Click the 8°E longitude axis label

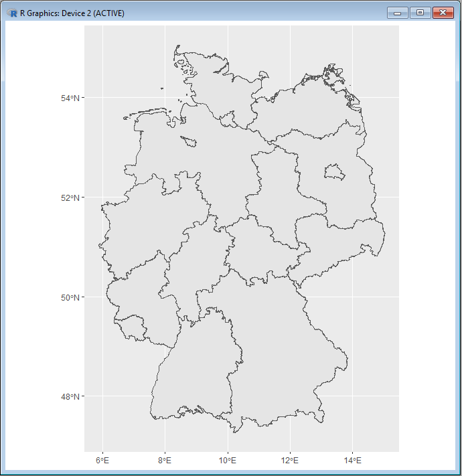click(x=165, y=461)
